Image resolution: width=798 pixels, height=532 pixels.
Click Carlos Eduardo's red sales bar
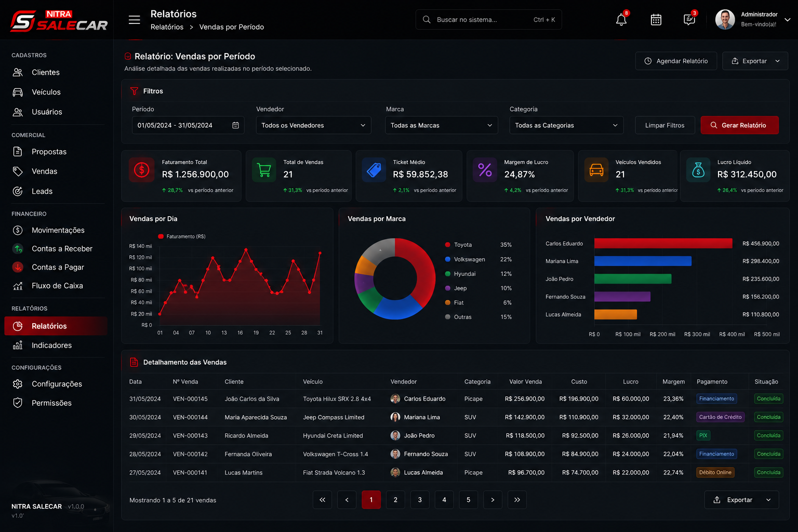663,243
